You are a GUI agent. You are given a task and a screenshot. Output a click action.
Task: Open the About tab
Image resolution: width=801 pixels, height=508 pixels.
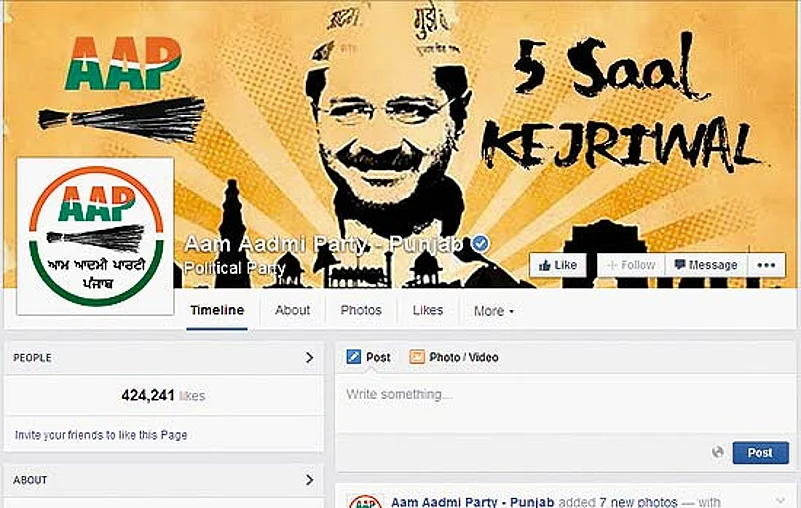[x=292, y=310]
